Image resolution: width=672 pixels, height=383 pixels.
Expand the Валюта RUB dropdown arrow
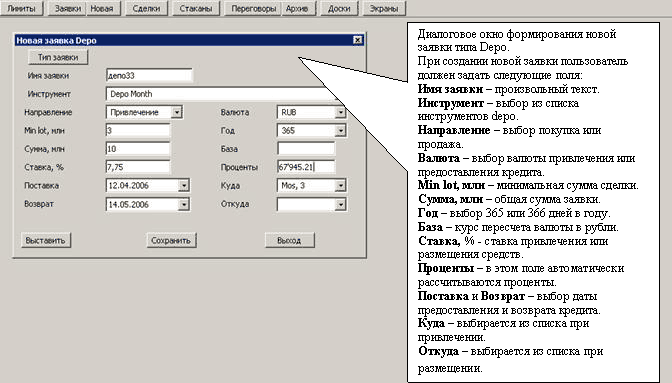(340, 112)
